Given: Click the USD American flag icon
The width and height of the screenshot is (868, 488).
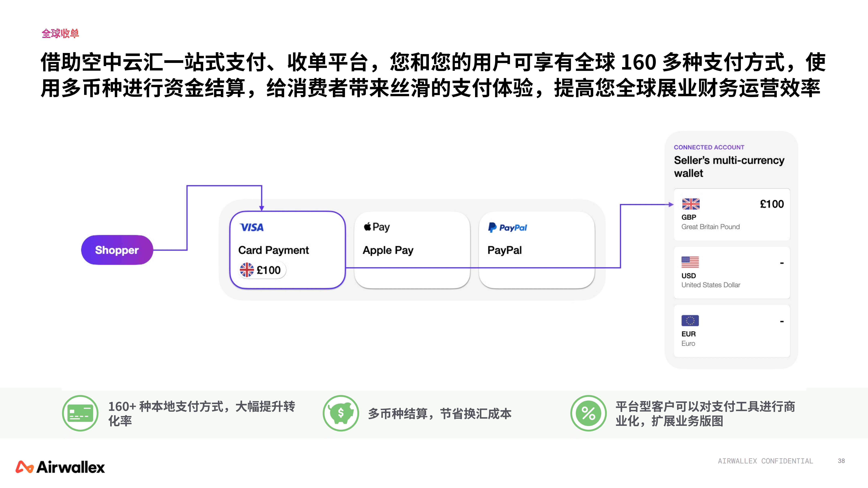Looking at the screenshot, I should tap(690, 262).
